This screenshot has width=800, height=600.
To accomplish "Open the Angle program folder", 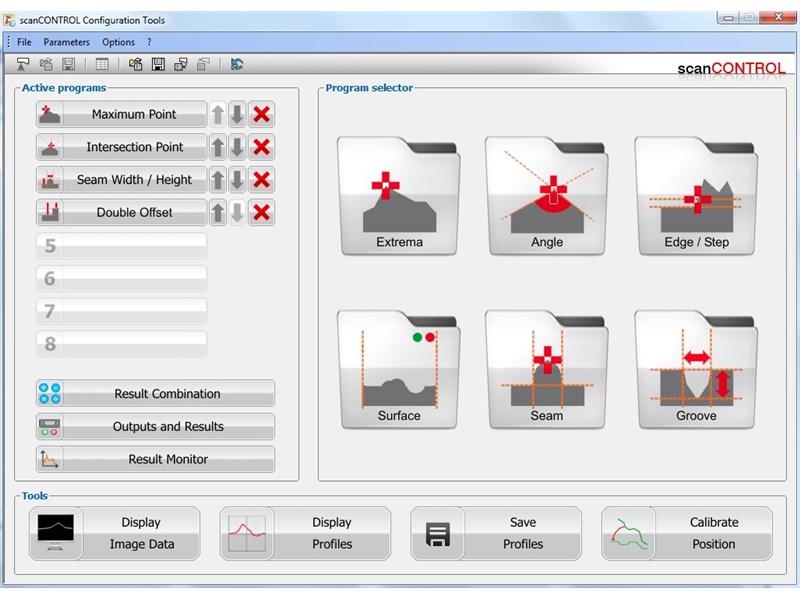I will click(546, 195).
